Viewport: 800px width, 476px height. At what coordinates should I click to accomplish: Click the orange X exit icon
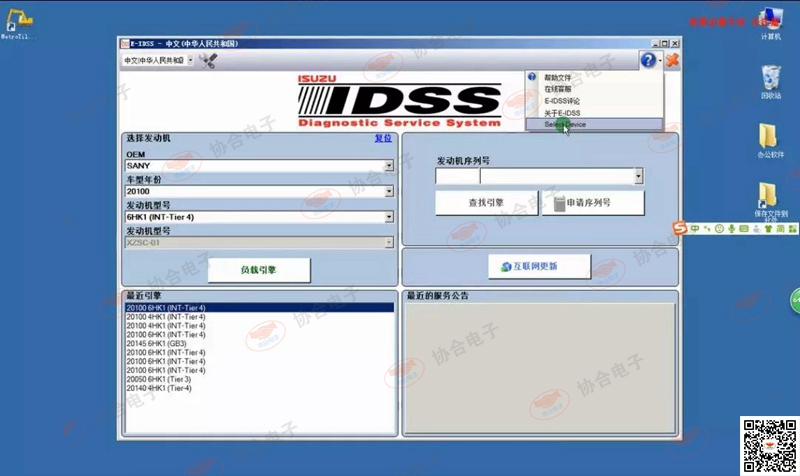(672, 60)
